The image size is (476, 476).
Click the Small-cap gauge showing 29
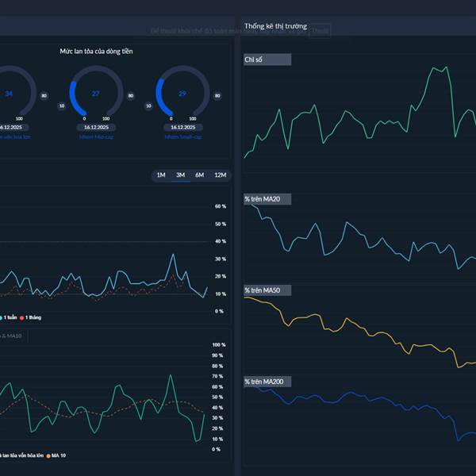(182, 93)
